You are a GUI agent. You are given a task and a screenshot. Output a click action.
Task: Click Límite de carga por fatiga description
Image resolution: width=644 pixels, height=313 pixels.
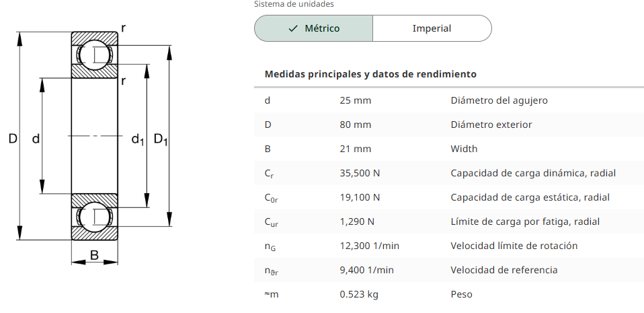[525, 221]
